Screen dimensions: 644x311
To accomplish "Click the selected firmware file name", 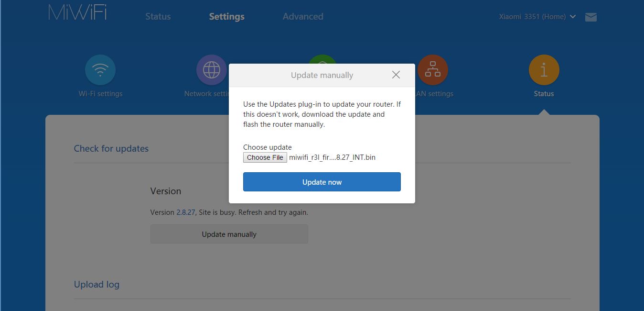I will [x=332, y=157].
